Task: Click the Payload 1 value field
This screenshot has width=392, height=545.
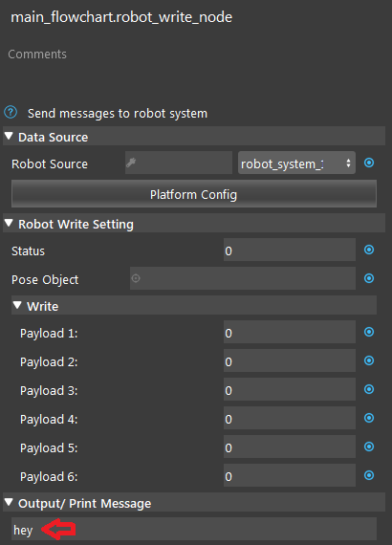Action: pyautogui.click(x=290, y=332)
